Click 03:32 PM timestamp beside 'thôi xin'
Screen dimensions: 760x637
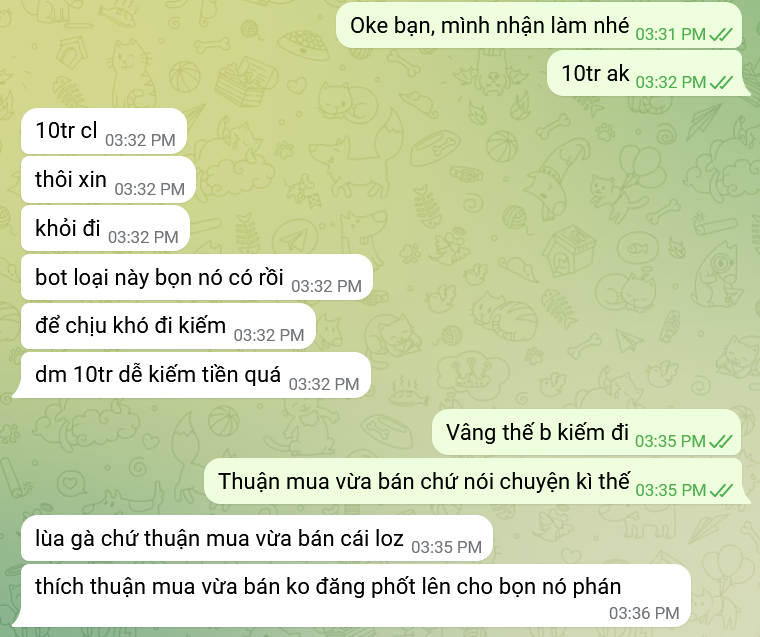click(150, 189)
